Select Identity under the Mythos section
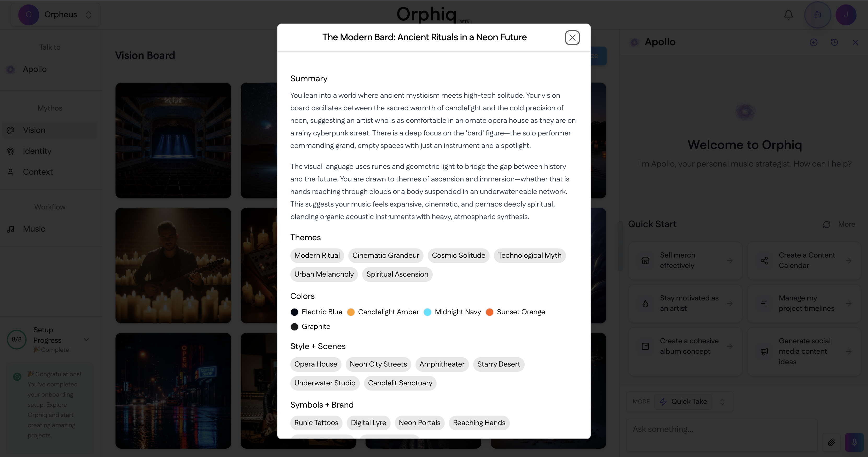Image resolution: width=868 pixels, height=457 pixels. click(x=37, y=151)
